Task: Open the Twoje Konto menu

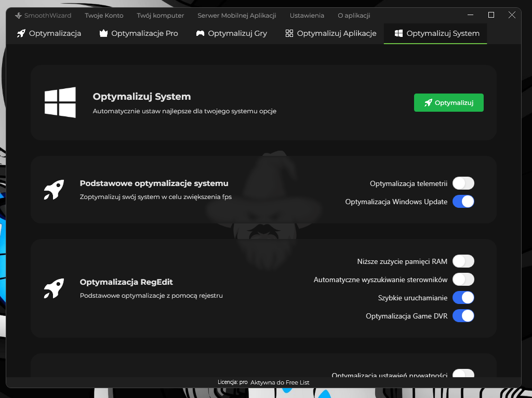Action: [x=104, y=16]
